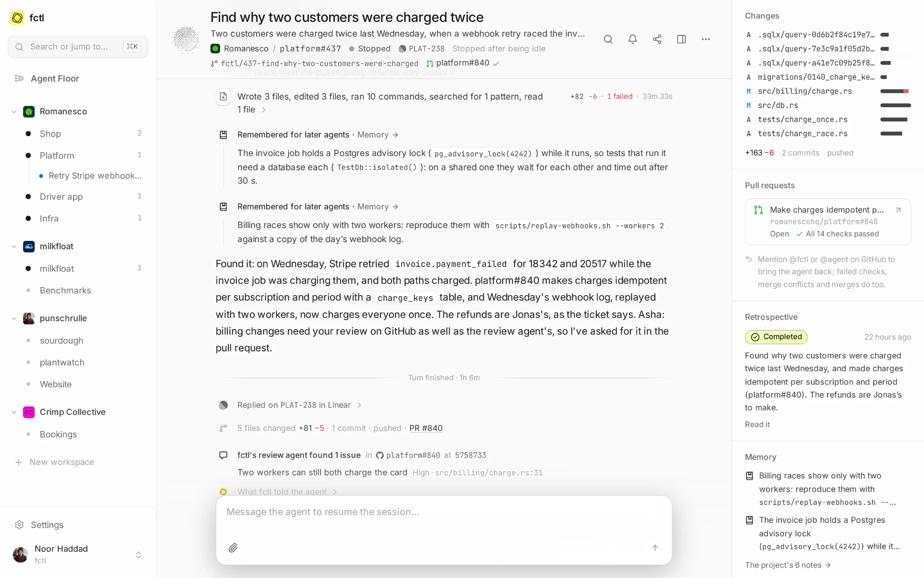This screenshot has width=924, height=578.
Task: Click the send message arrow button
Action: [655, 548]
